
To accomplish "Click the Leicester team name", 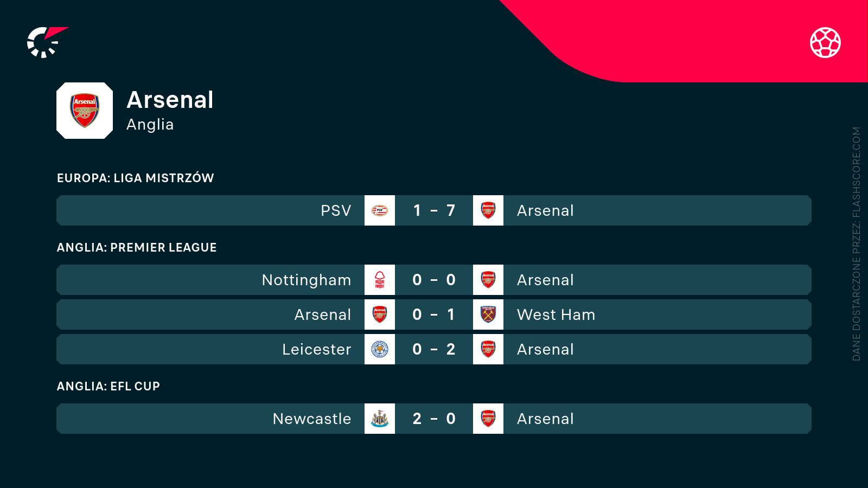I will coord(316,349).
